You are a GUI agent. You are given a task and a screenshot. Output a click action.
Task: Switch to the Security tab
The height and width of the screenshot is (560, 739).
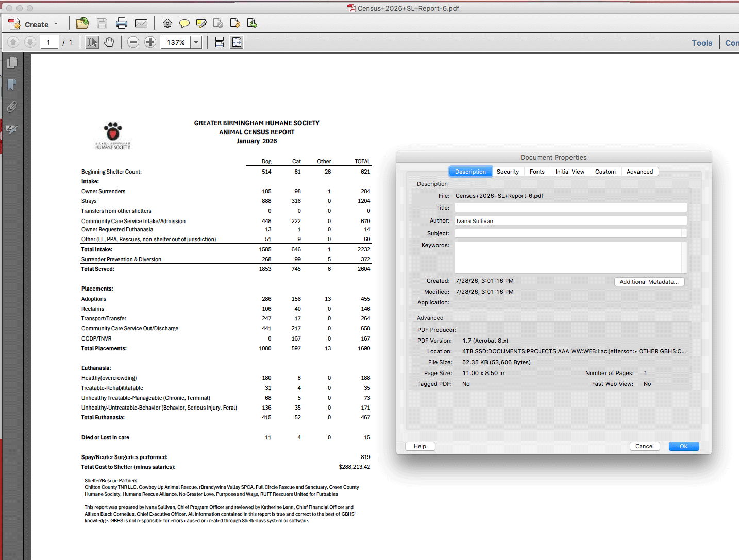pyautogui.click(x=508, y=172)
